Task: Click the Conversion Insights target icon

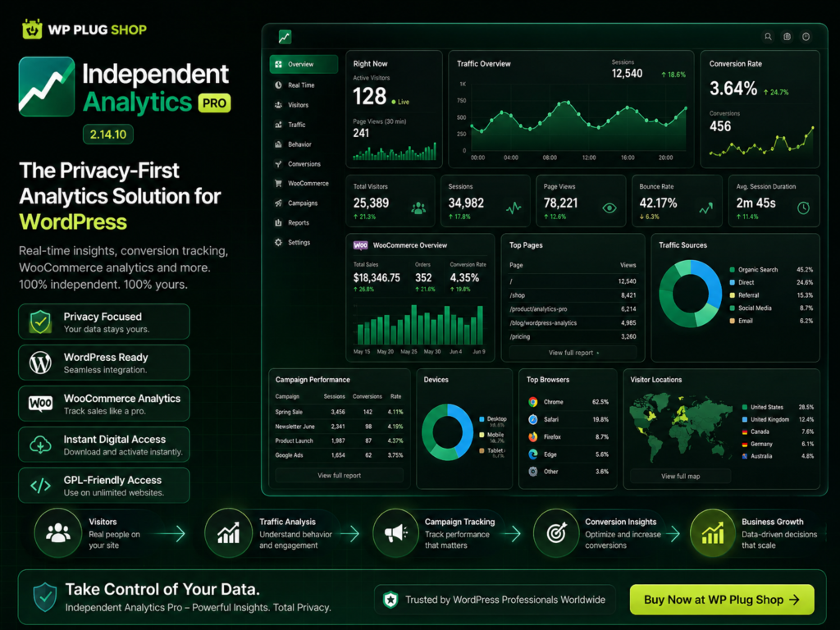Action: (x=557, y=533)
